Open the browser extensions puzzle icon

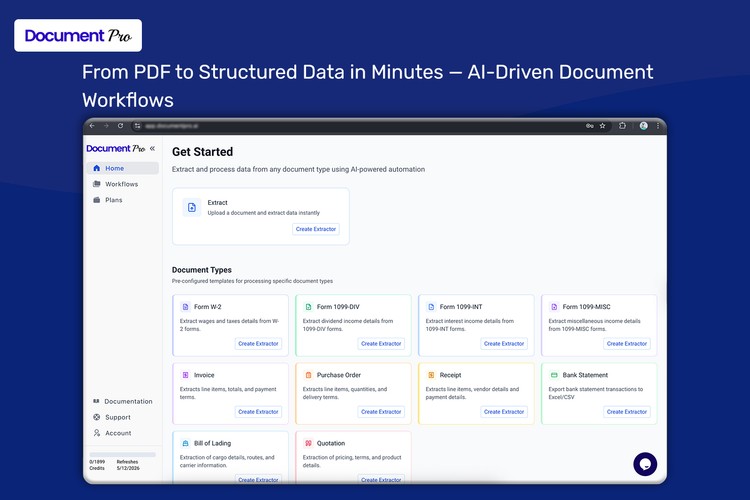622,126
